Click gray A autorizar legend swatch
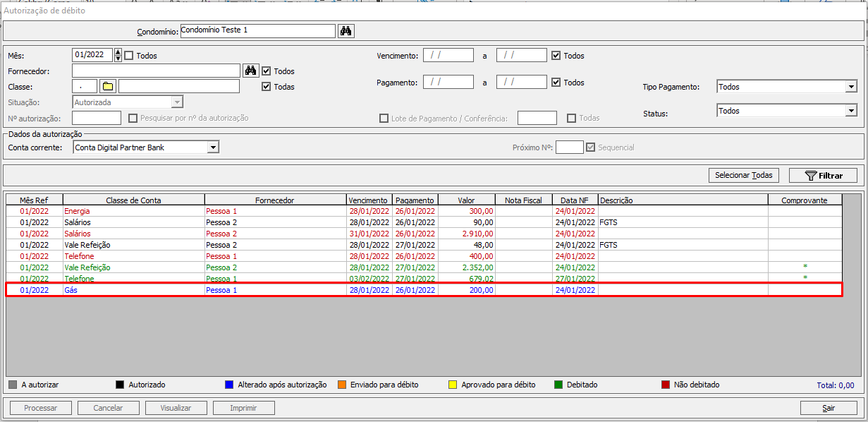 (13, 385)
